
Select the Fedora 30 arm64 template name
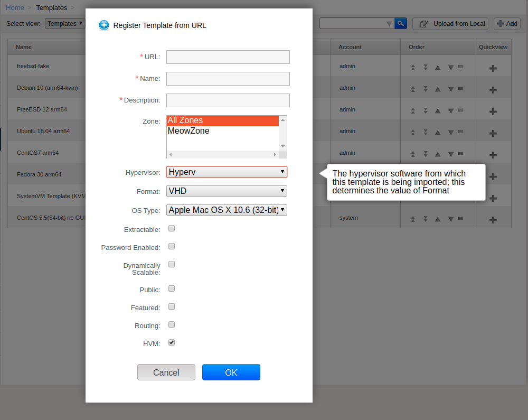click(x=39, y=174)
